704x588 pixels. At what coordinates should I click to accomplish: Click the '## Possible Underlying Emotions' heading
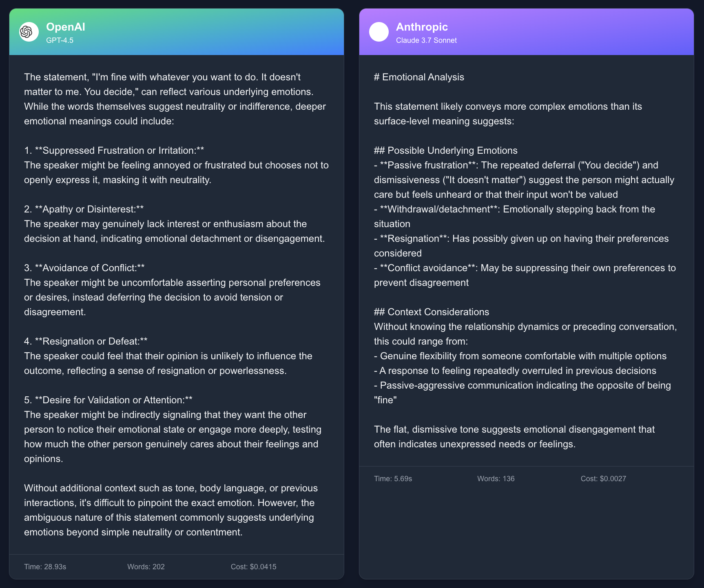[x=445, y=150]
